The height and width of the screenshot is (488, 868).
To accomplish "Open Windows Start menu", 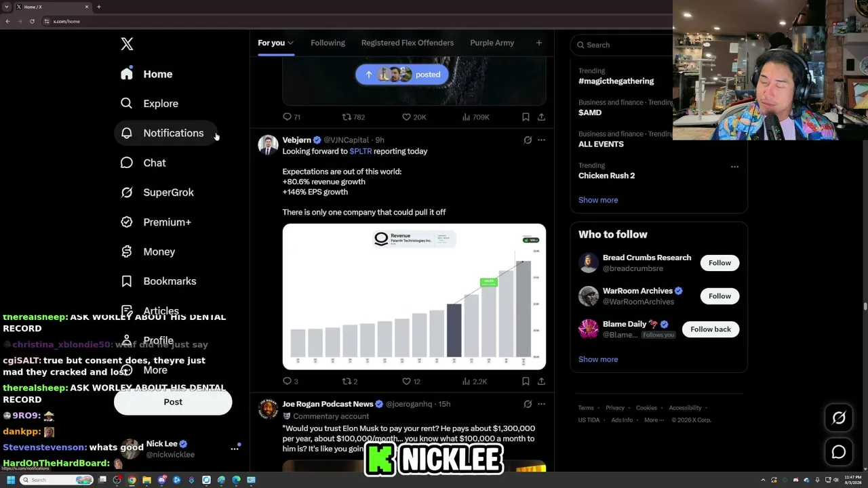I will click(x=11, y=480).
